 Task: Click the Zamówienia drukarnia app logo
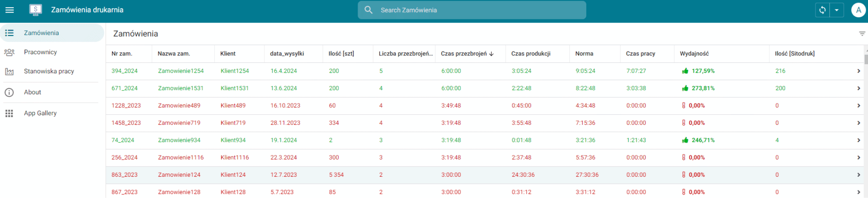tap(35, 10)
